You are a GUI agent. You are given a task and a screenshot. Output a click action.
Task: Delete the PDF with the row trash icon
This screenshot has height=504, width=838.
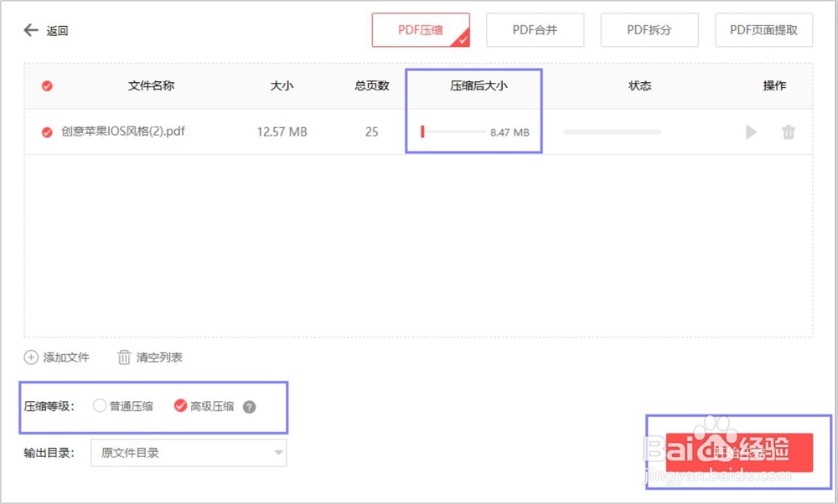point(789,131)
